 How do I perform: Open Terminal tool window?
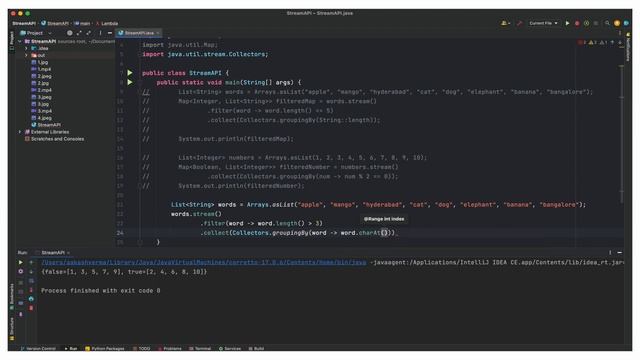click(200, 349)
